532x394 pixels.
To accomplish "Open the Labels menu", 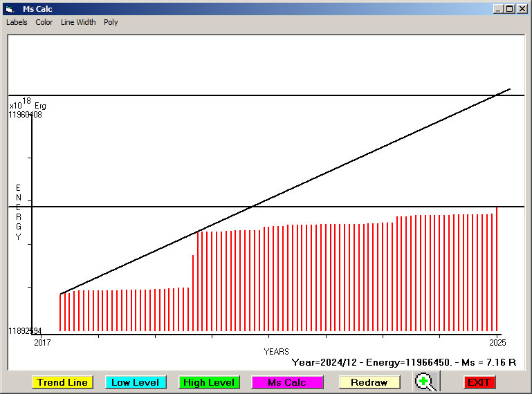I will (x=17, y=22).
